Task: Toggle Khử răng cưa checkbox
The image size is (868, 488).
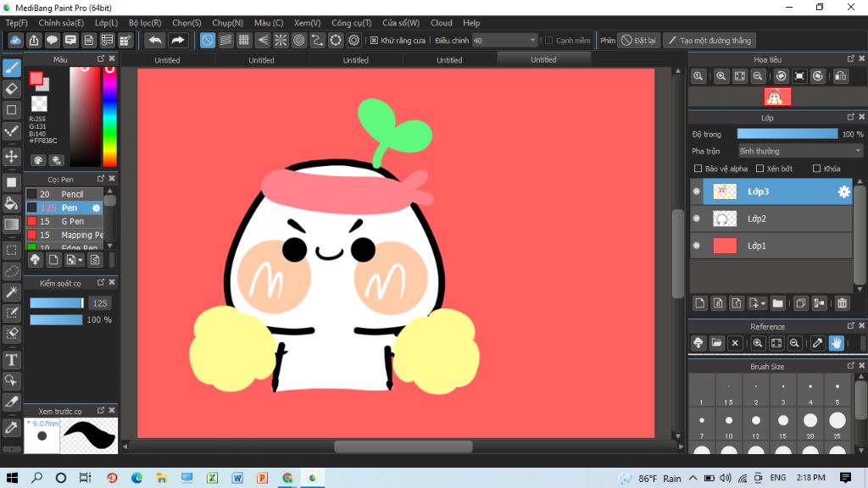Action: point(374,41)
